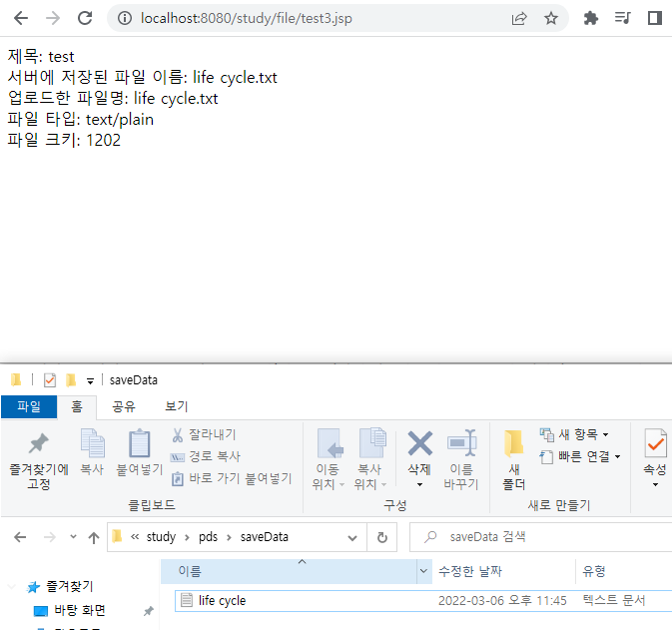The image size is (672, 630).
Task: Click the 복사 copy button
Action: [92, 452]
